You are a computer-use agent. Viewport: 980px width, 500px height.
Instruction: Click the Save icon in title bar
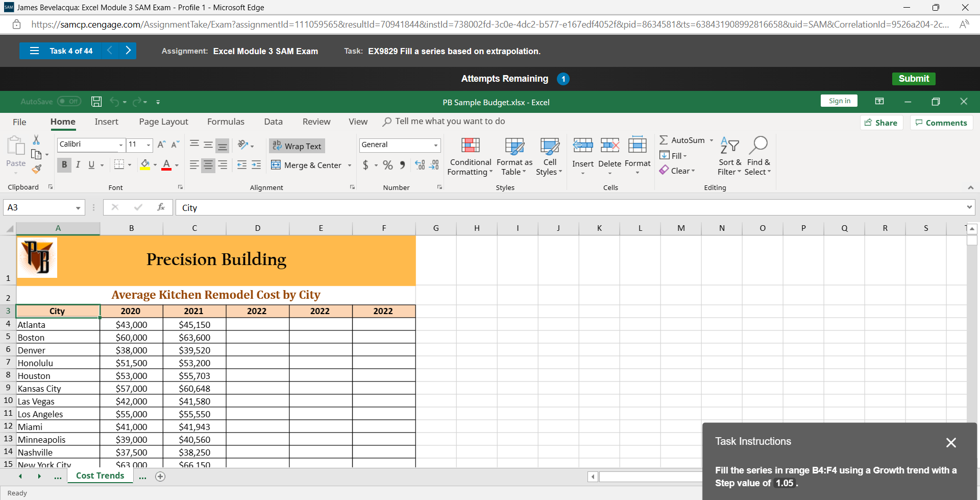96,102
